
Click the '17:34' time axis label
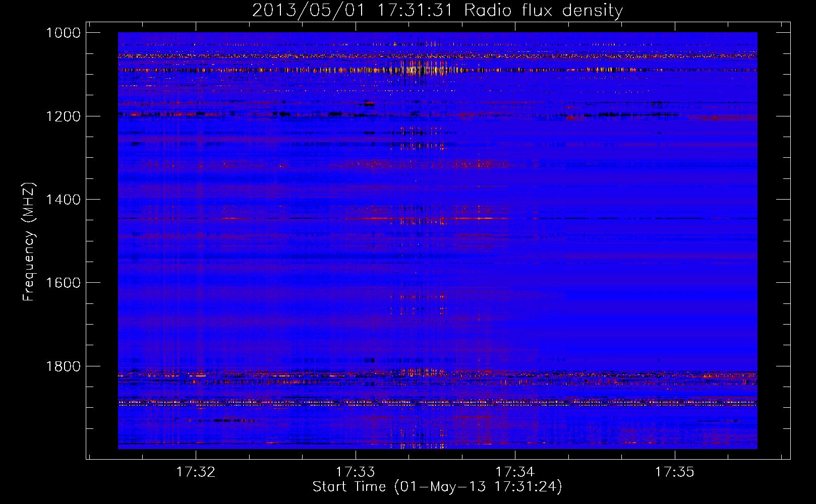[x=515, y=472]
